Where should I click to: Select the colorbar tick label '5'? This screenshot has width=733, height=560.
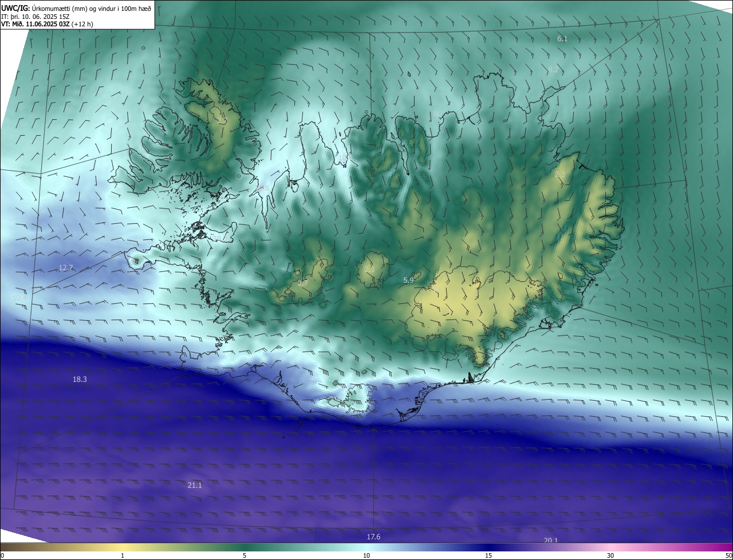[x=245, y=556]
